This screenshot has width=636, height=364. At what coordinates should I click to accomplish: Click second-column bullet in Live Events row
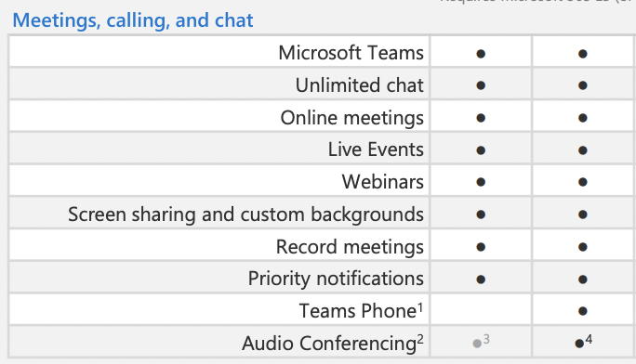pyautogui.click(x=582, y=150)
